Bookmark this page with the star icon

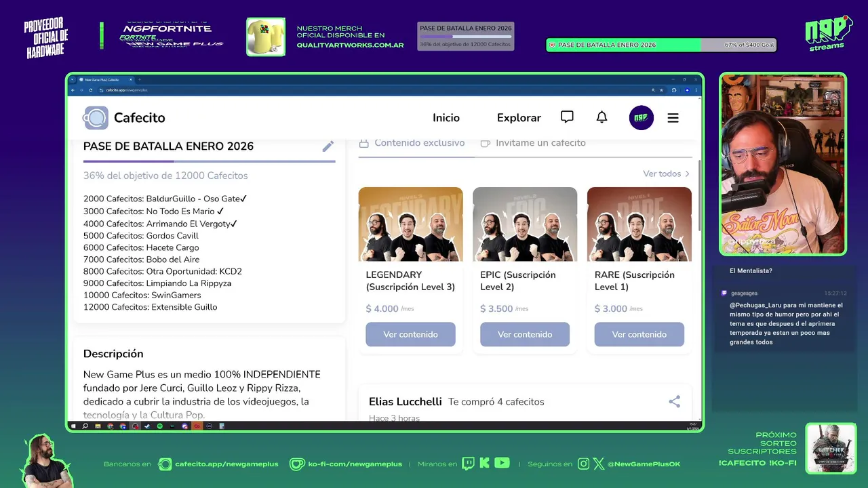point(661,90)
